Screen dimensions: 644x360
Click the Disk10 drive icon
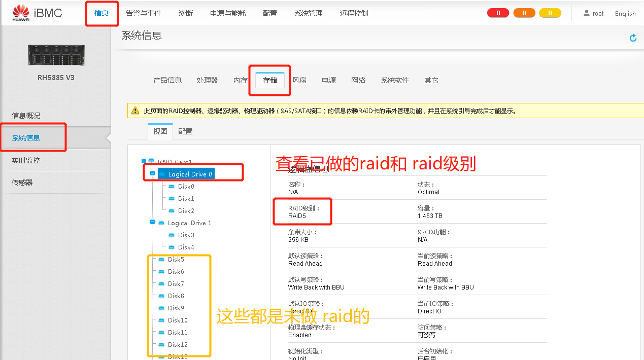(161, 320)
